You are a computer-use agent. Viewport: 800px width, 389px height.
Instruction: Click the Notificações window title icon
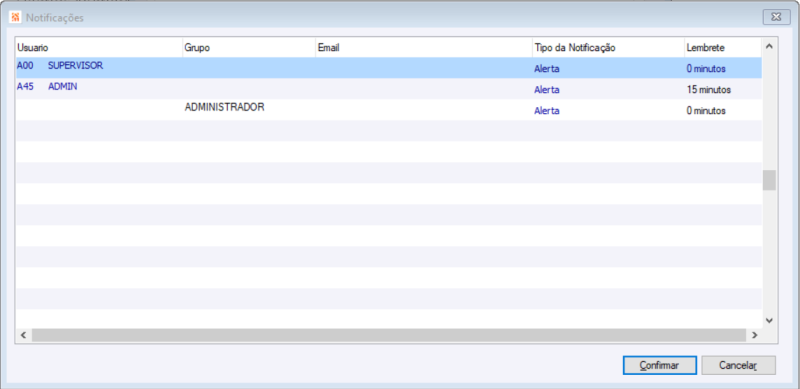15,18
